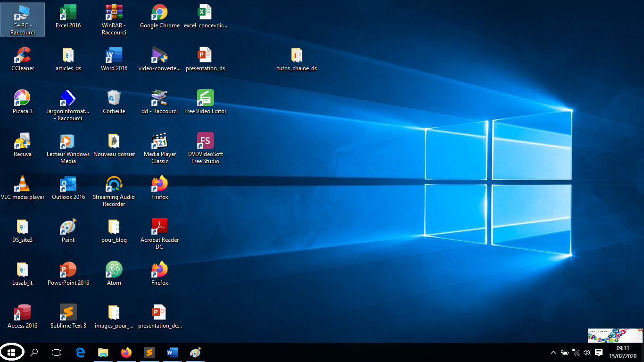This screenshot has height=362, width=644.
Task: Open the Action Center notifications
Action: click(599, 353)
